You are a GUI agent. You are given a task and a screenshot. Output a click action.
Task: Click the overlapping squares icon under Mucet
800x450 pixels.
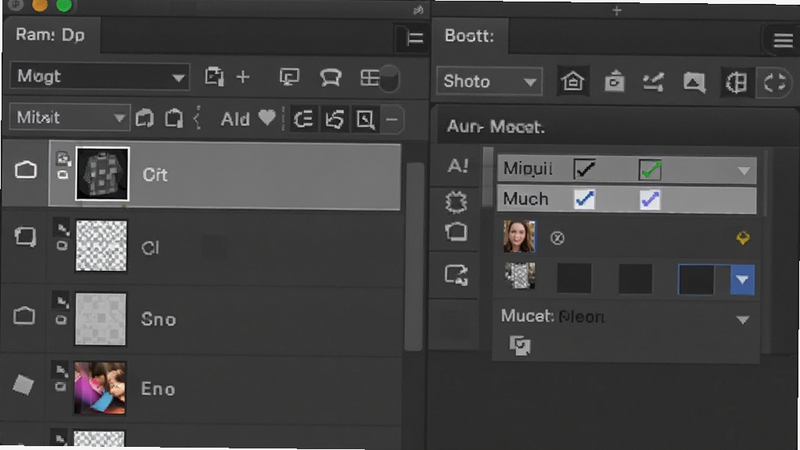pos(520,346)
